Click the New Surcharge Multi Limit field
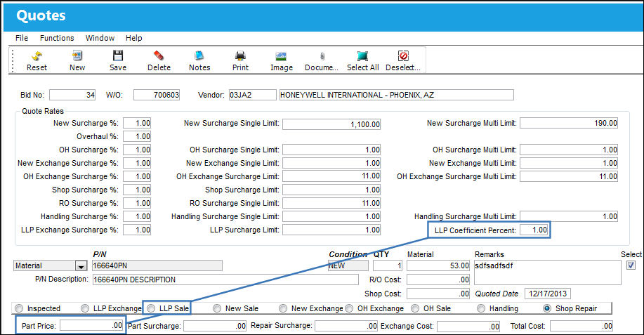Screen dimensions: 644x335 click(x=569, y=123)
